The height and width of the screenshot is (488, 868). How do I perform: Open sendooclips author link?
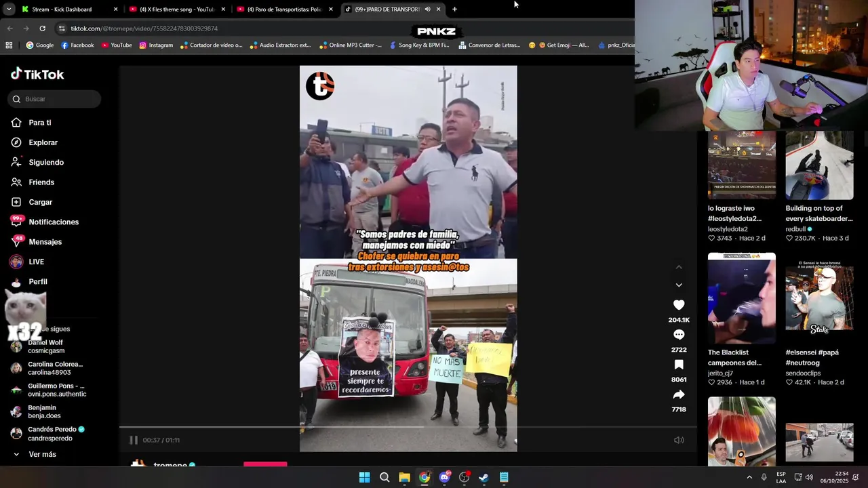tap(804, 373)
